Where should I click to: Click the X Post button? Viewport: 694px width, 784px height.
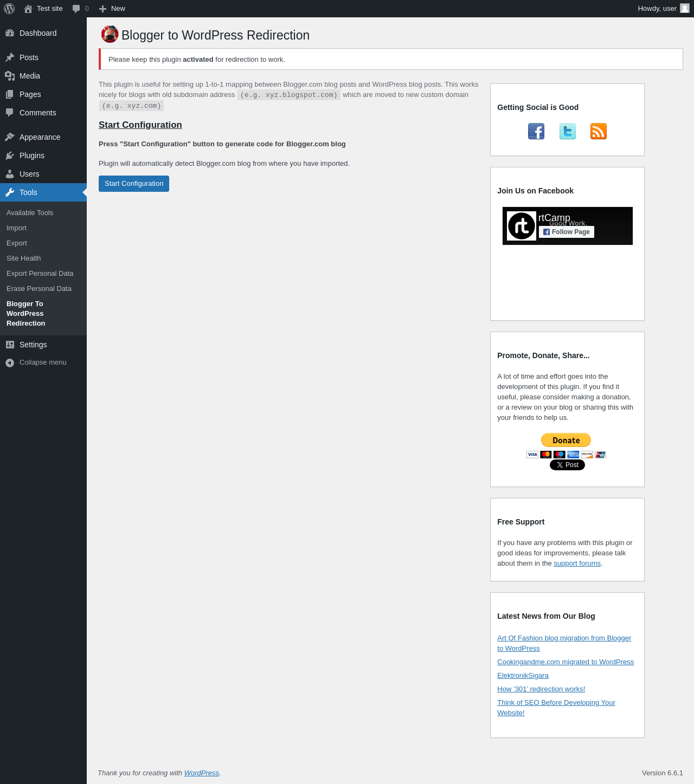pyautogui.click(x=567, y=465)
